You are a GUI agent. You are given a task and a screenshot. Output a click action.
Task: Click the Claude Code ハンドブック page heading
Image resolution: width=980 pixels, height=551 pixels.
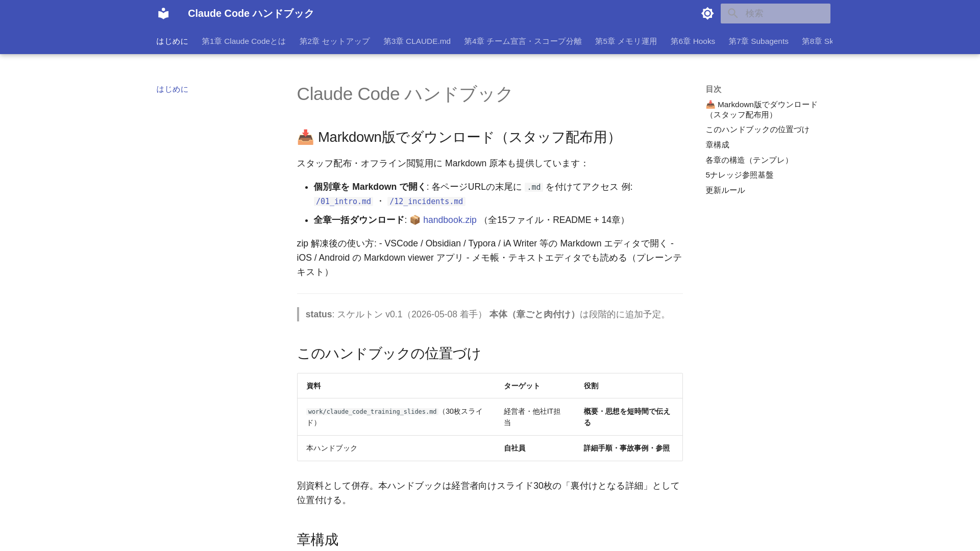(x=404, y=94)
